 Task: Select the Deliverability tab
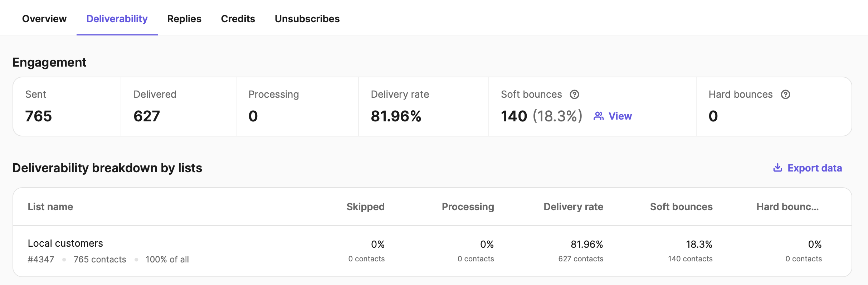coord(117,19)
